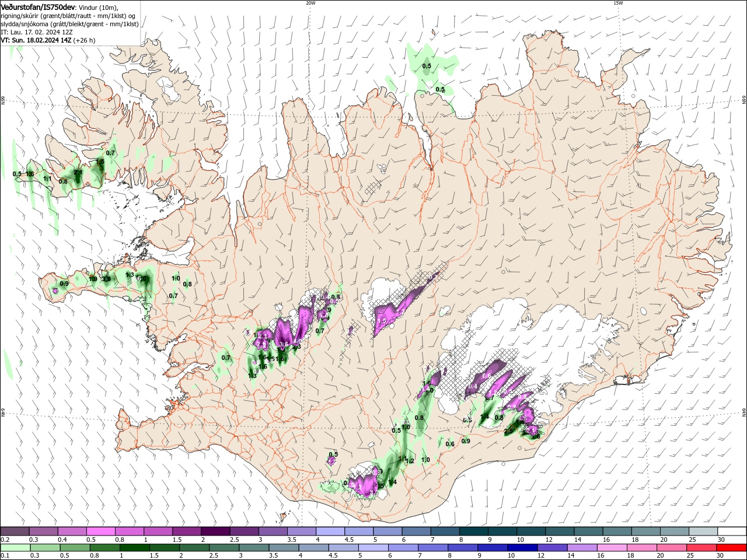Screen dimensions: 747x560
Task: Select the 25 crimson rain legend swatch
Action: (702, 548)
